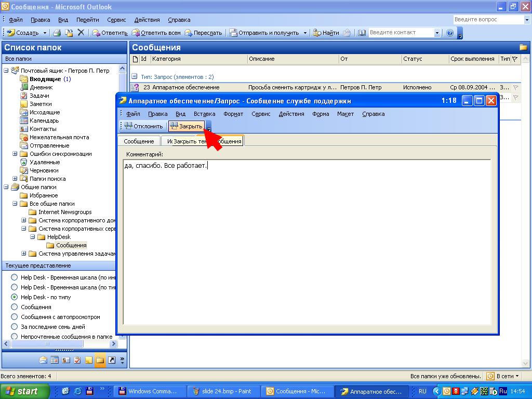Collapse Тип: Запрос group
The height and width of the screenshot is (399, 532).
[x=135, y=77]
